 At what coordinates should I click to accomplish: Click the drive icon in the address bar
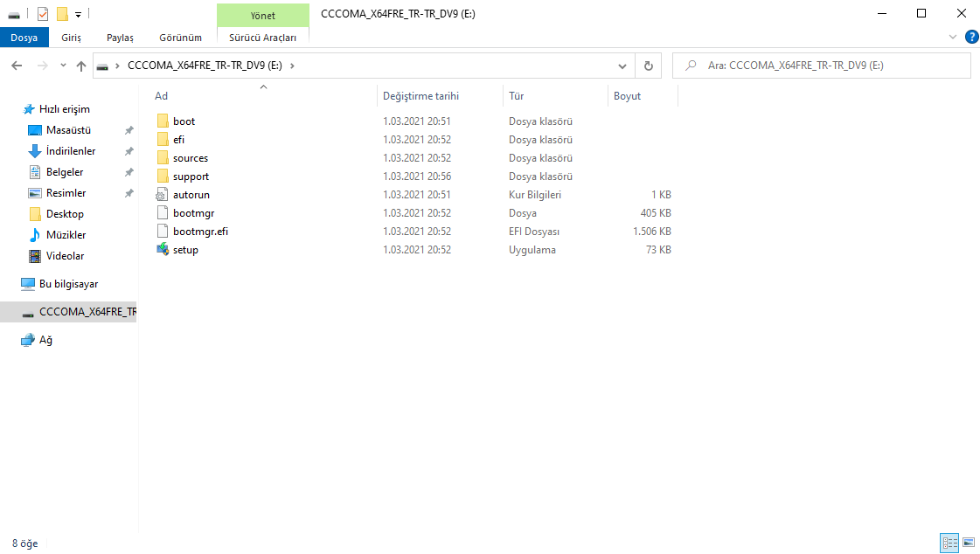(x=102, y=66)
